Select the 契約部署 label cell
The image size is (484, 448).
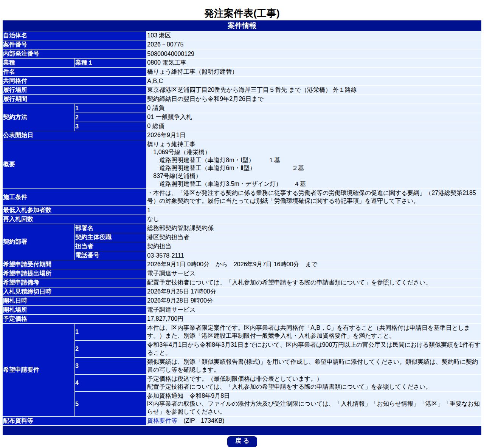[38, 242]
